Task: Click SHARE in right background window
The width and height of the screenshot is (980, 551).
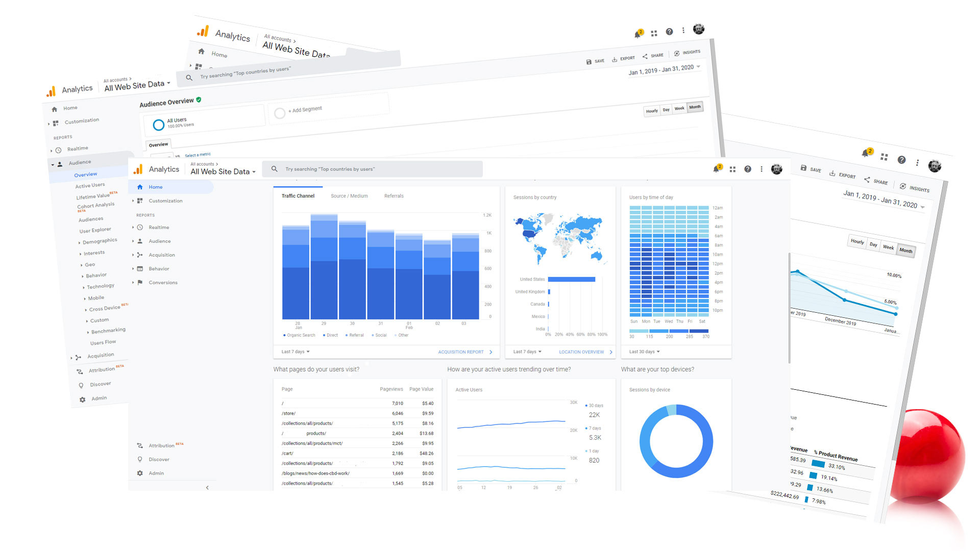Action: [x=876, y=181]
